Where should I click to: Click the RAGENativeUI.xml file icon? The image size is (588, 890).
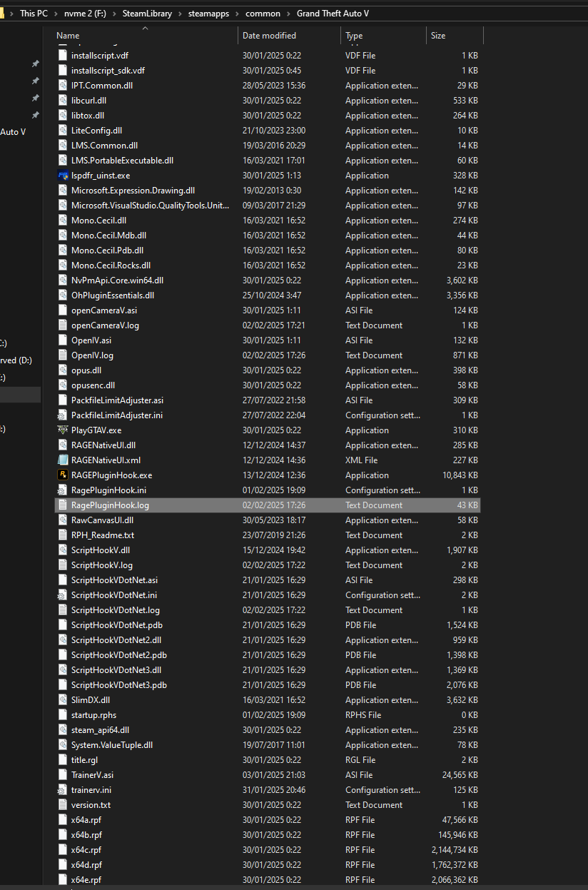[63, 460]
